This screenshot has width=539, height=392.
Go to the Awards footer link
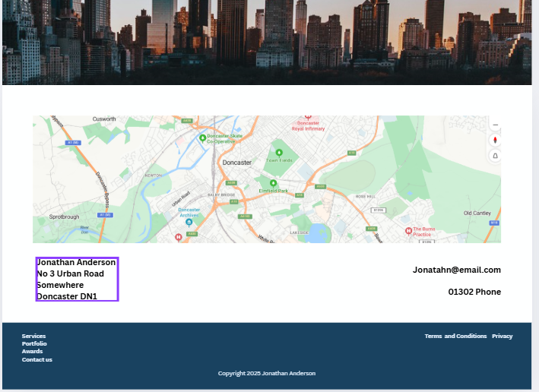[32, 351]
